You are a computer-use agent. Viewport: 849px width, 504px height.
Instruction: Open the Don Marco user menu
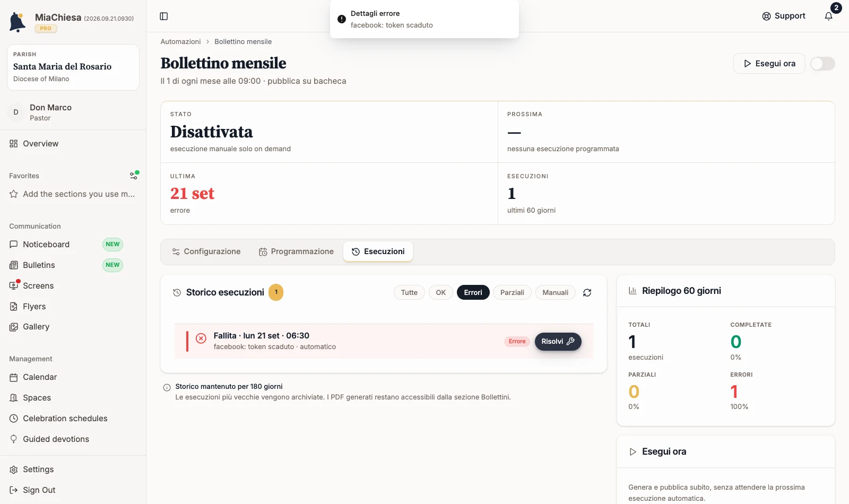pyautogui.click(x=73, y=112)
